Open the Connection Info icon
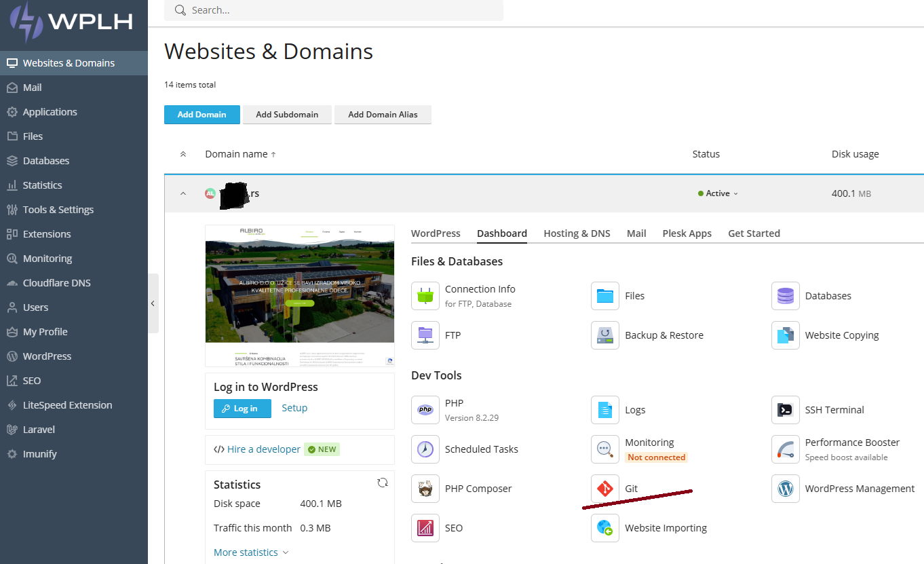Screen dimensions: 924x564 425,296
